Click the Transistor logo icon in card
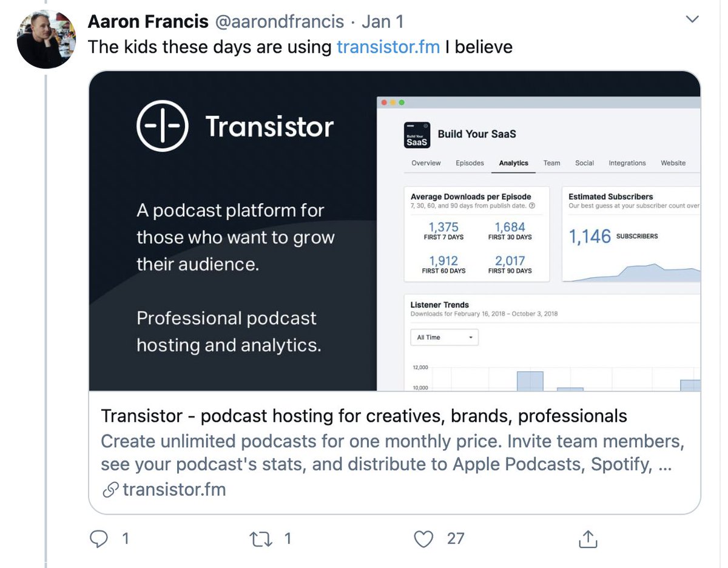 click(162, 126)
